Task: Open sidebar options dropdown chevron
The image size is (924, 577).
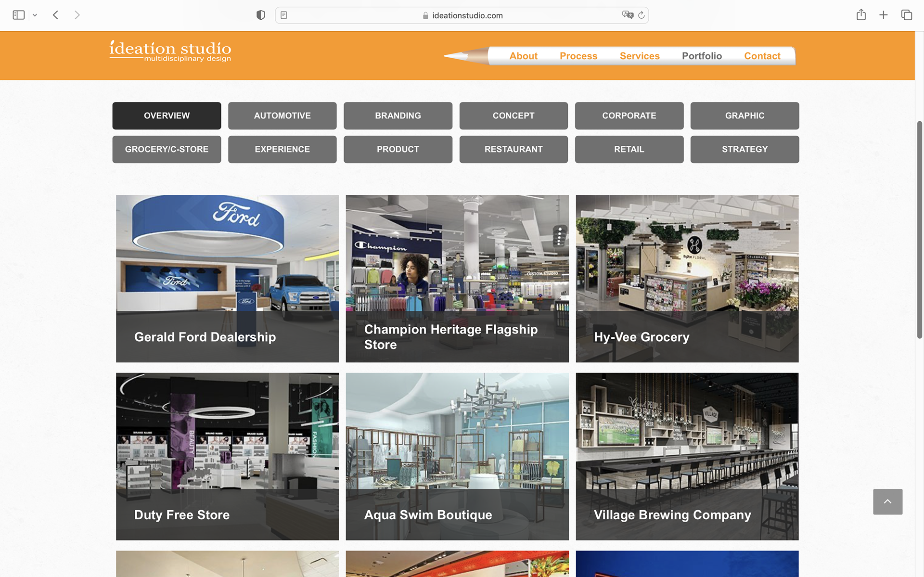Action: [35, 15]
